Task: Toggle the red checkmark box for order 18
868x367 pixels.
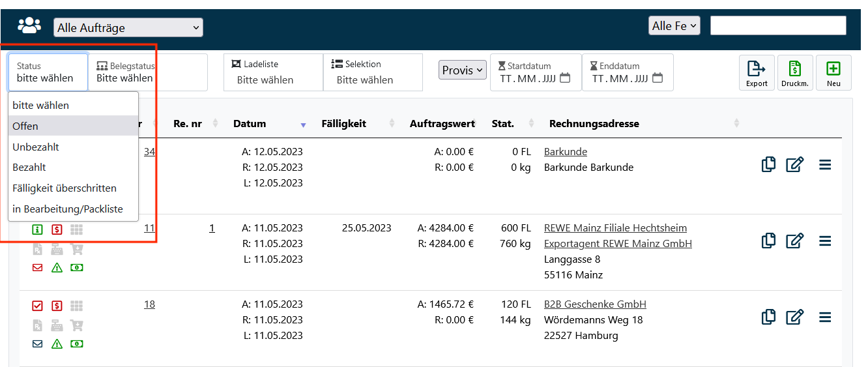Action: (x=38, y=306)
